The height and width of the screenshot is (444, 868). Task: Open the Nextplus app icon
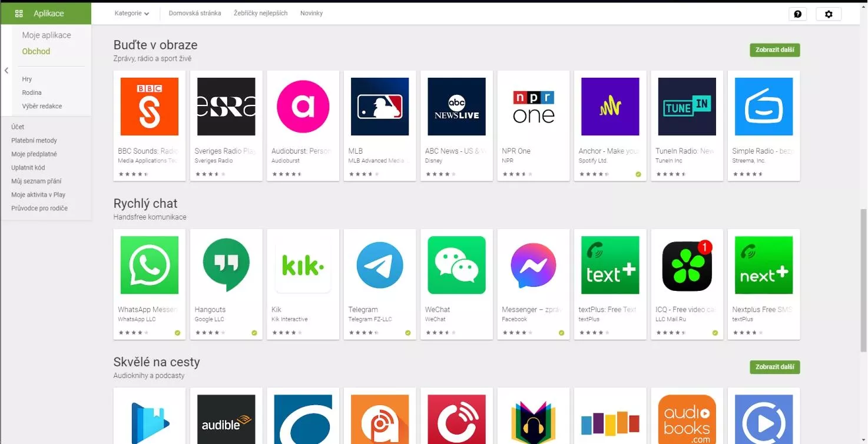[x=764, y=265]
